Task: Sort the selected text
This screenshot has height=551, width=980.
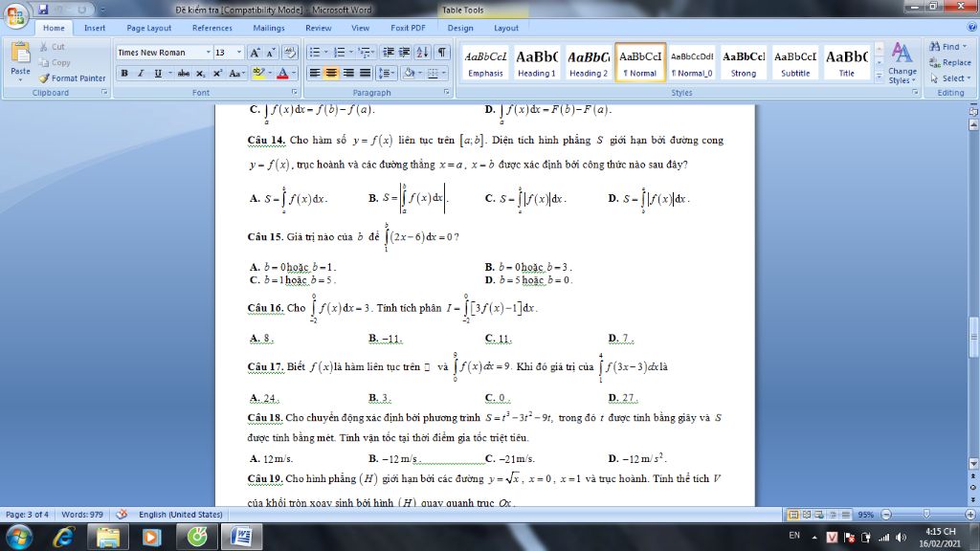Action: tap(422, 53)
